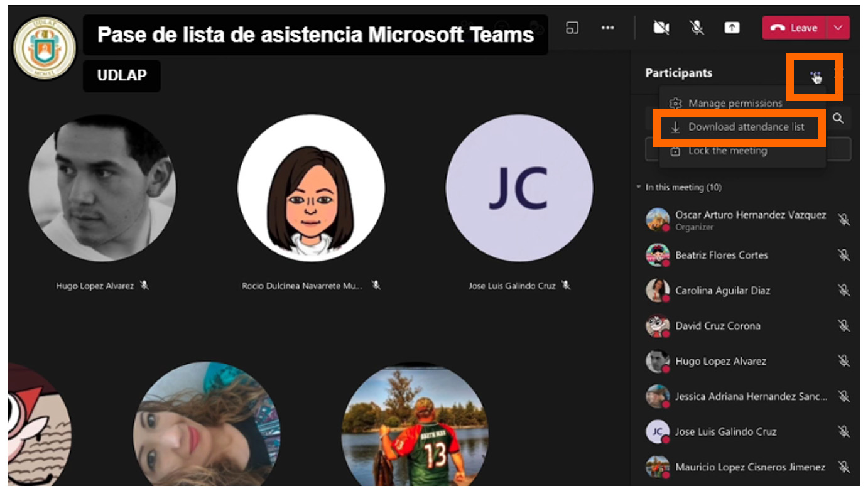Viewport: 868px width, 491px height.
Task: Click the More actions ellipsis in meeting toolbar
Action: point(607,28)
